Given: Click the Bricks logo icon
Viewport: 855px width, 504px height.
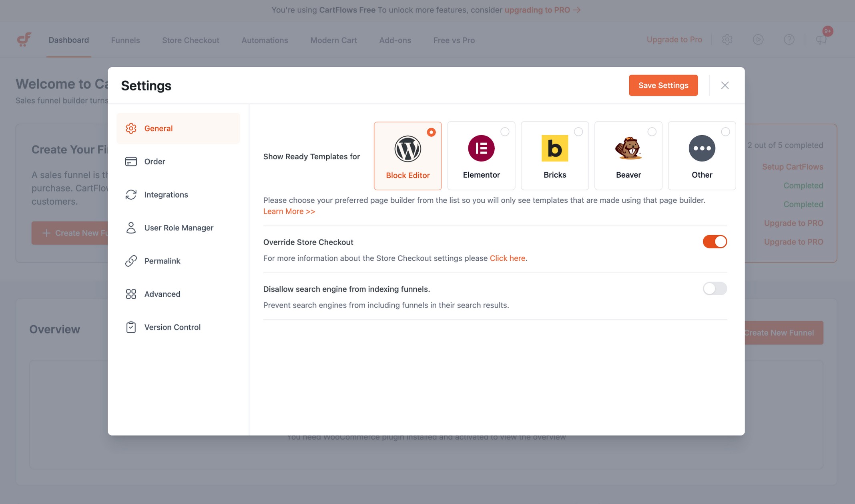Looking at the screenshot, I should coord(555,148).
